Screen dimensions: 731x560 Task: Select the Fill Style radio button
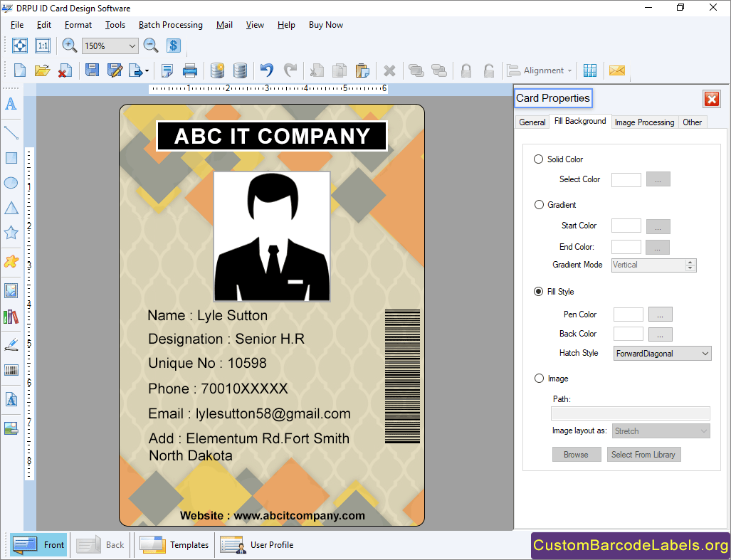pos(538,292)
